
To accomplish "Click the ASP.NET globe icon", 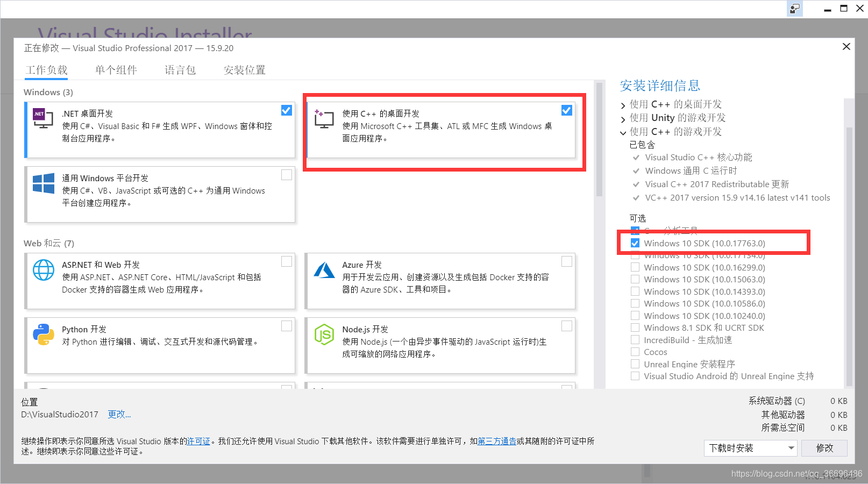I will (x=44, y=270).
